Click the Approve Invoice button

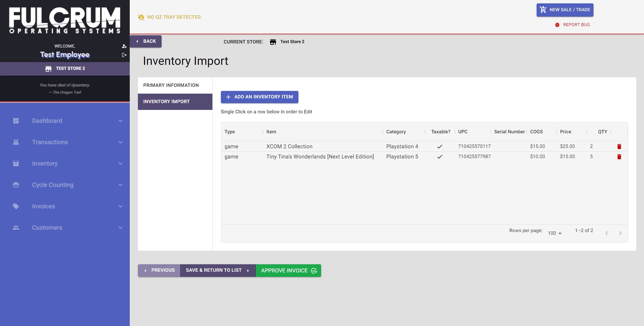[x=288, y=270]
